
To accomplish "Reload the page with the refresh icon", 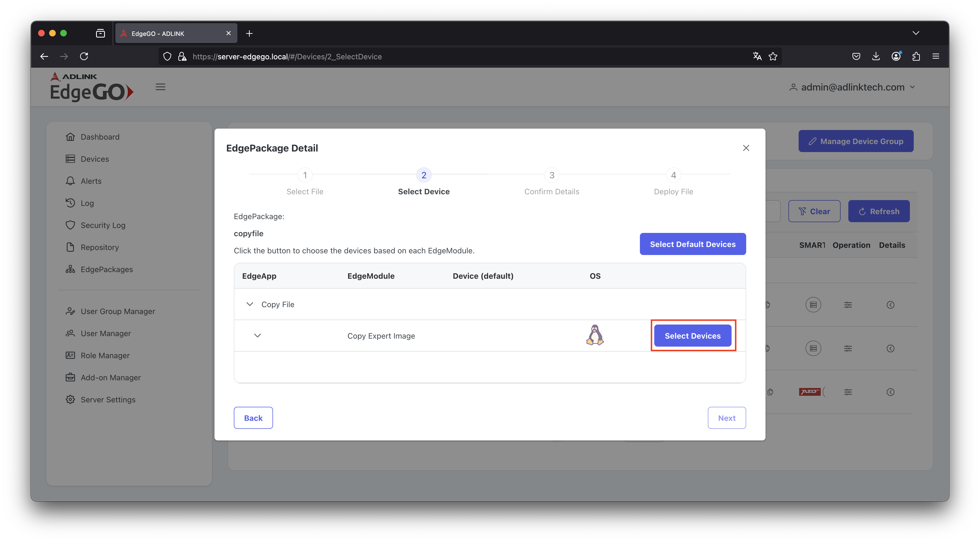I will click(x=84, y=56).
